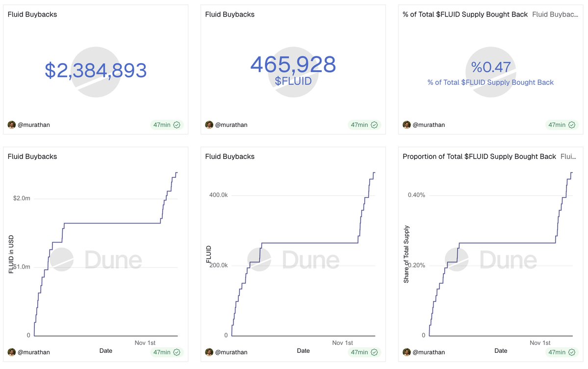This screenshot has width=588, height=369.
Task: Open the @murathan profile link on bottom-left card
Action: 34,352
